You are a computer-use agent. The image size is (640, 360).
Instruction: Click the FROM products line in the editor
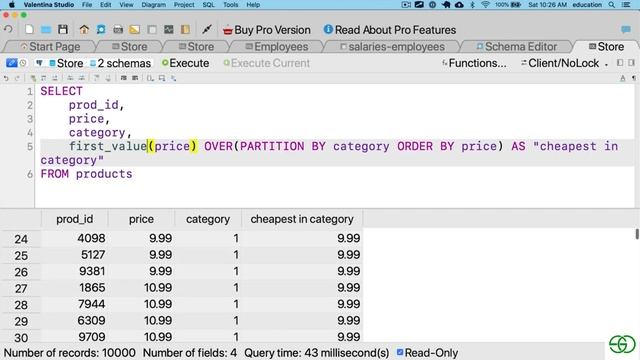pos(86,174)
